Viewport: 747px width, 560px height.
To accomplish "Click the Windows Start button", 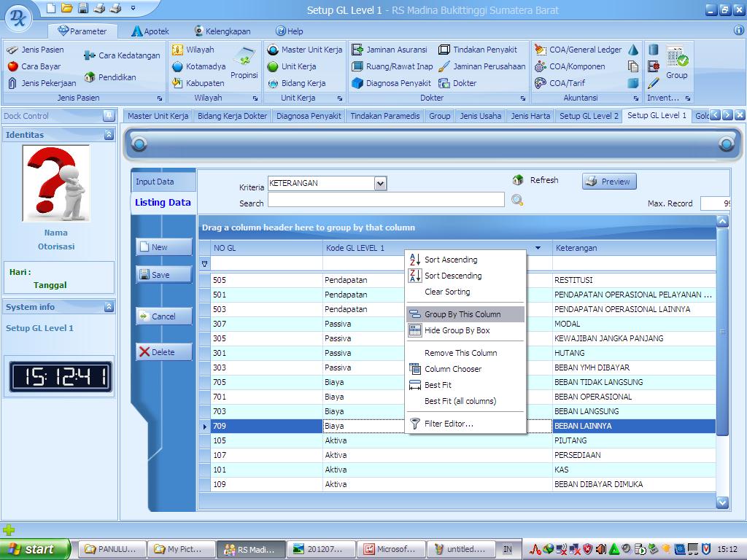I will pyautogui.click(x=34, y=549).
